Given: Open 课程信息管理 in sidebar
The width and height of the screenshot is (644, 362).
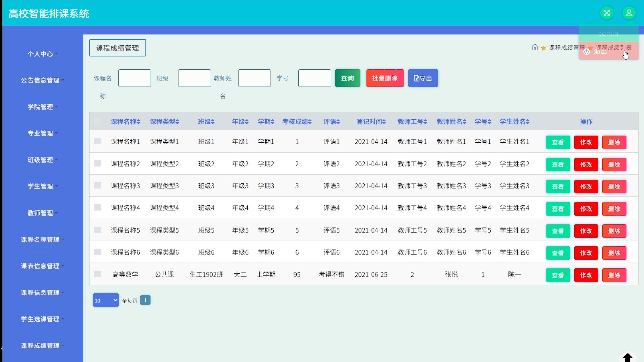Looking at the screenshot, I should point(42,292).
